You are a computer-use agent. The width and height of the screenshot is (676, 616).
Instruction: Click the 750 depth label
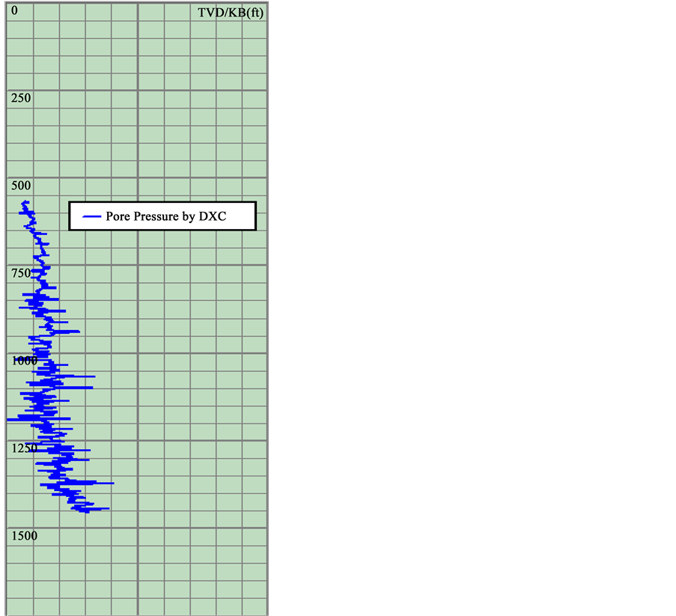[x=21, y=273]
